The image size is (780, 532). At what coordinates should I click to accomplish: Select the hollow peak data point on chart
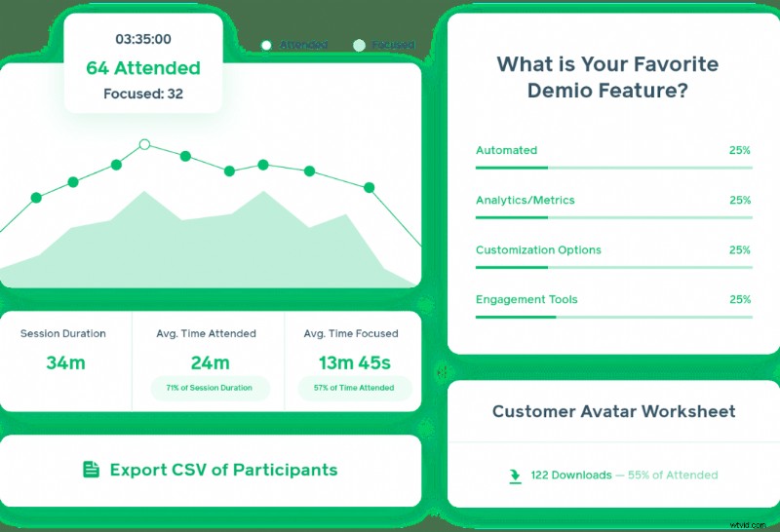coord(144,144)
